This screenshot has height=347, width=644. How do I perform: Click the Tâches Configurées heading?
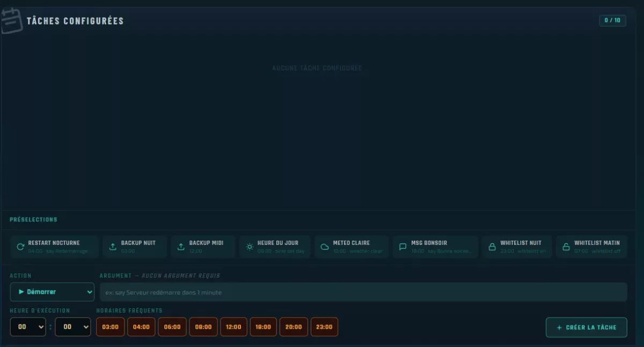[x=75, y=21]
